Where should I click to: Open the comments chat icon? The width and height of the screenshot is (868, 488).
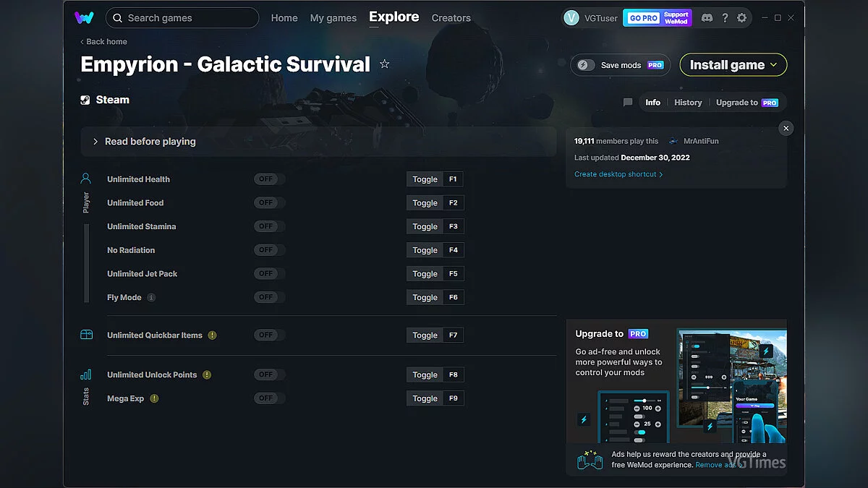(x=628, y=103)
